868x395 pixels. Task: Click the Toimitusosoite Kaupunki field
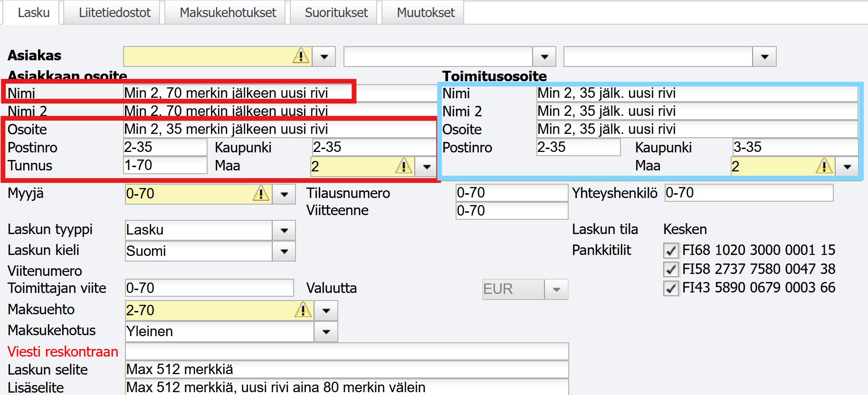click(x=795, y=147)
